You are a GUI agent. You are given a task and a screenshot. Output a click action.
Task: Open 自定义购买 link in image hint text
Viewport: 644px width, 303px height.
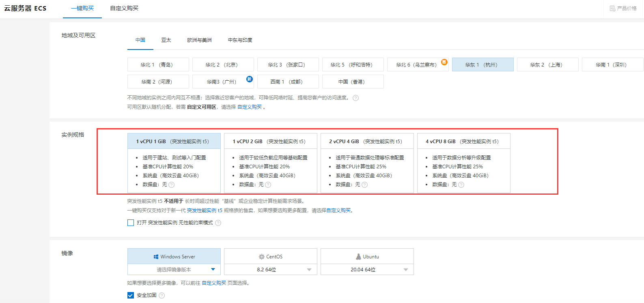pyautogui.click(x=214, y=283)
